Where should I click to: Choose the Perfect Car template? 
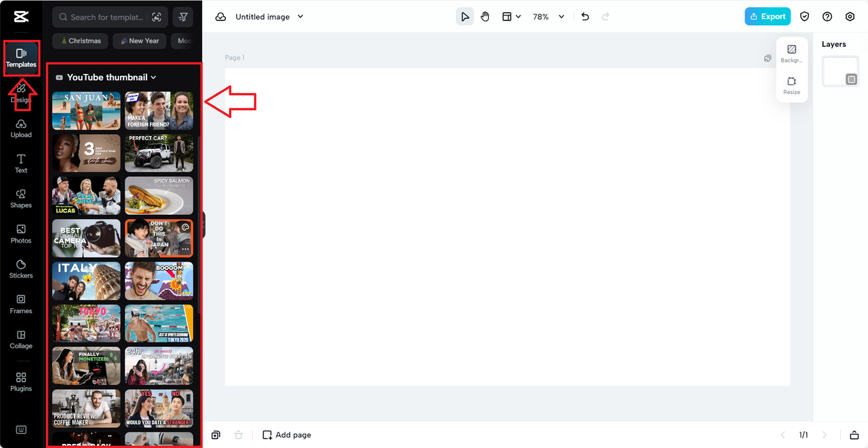[159, 153]
